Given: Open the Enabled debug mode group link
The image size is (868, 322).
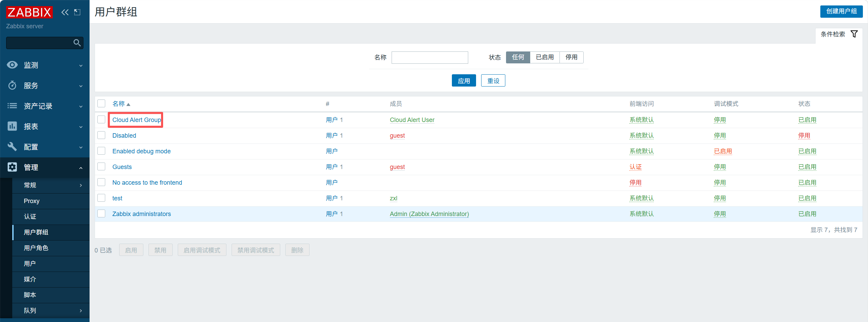Looking at the screenshot, I should click(x=141, y=151).
